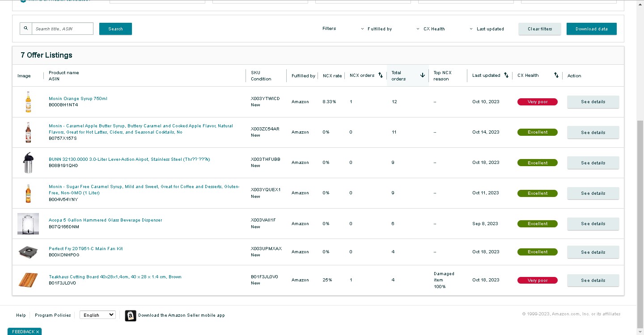Click the Sep 8, 2023 date cell

point(485,224)
